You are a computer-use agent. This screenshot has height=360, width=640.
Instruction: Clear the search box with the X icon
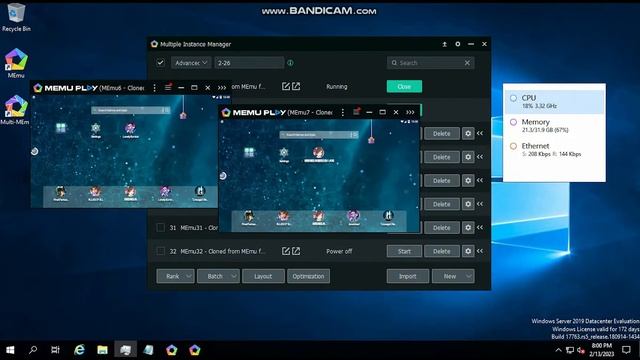[467, 63]
